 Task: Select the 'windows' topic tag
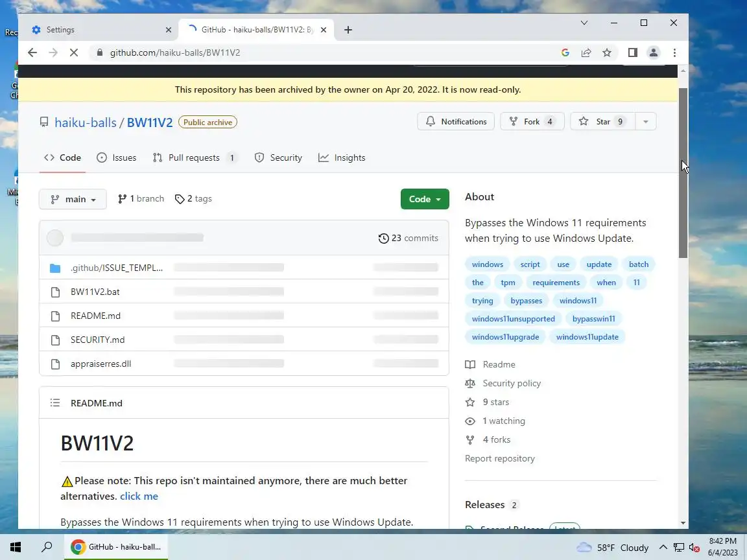click(488, 264)
